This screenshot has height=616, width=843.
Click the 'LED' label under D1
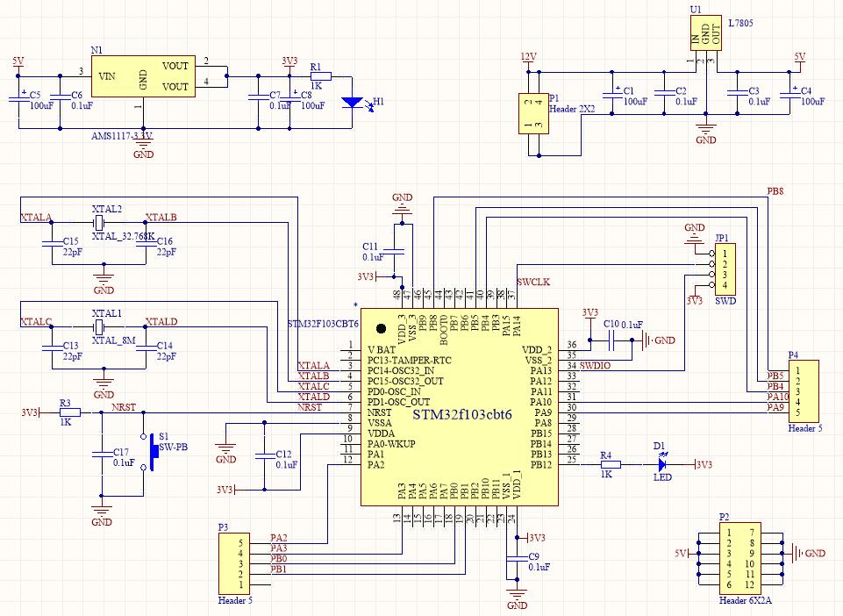coord(662,477)
